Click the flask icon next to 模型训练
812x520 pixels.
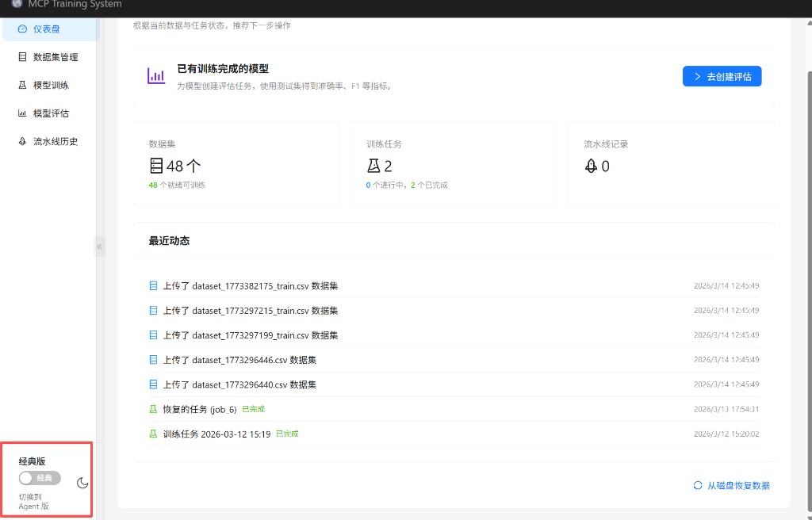(22, 85)
